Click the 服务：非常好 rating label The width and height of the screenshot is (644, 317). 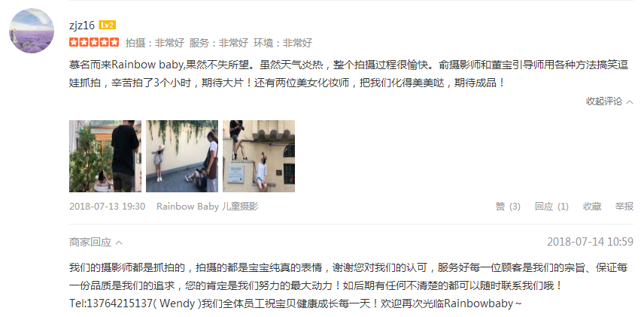(219, 43)
